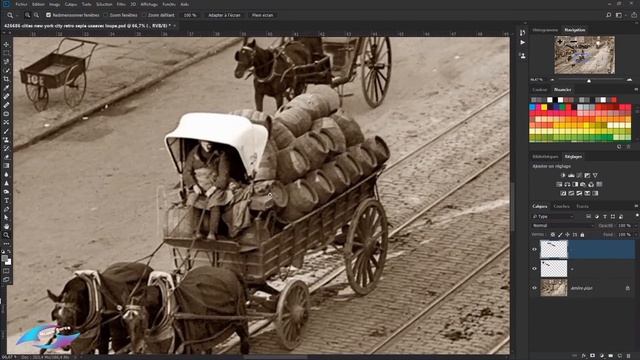The image size is (640, 360).
Task: Open the Normal blend mode dropdown
Action: (x=562, y=225)
